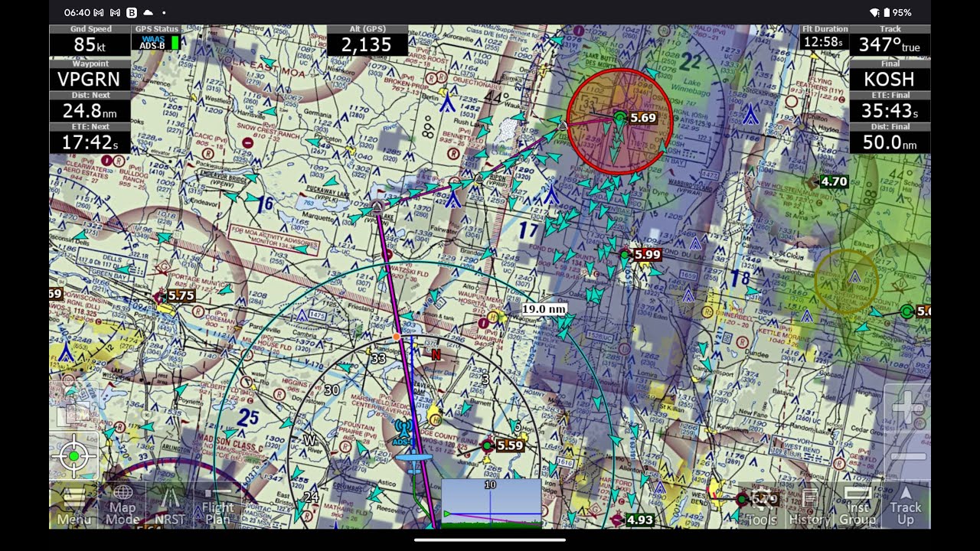Tap the Alt (GPS) 2,135 readout

[367, 41]
